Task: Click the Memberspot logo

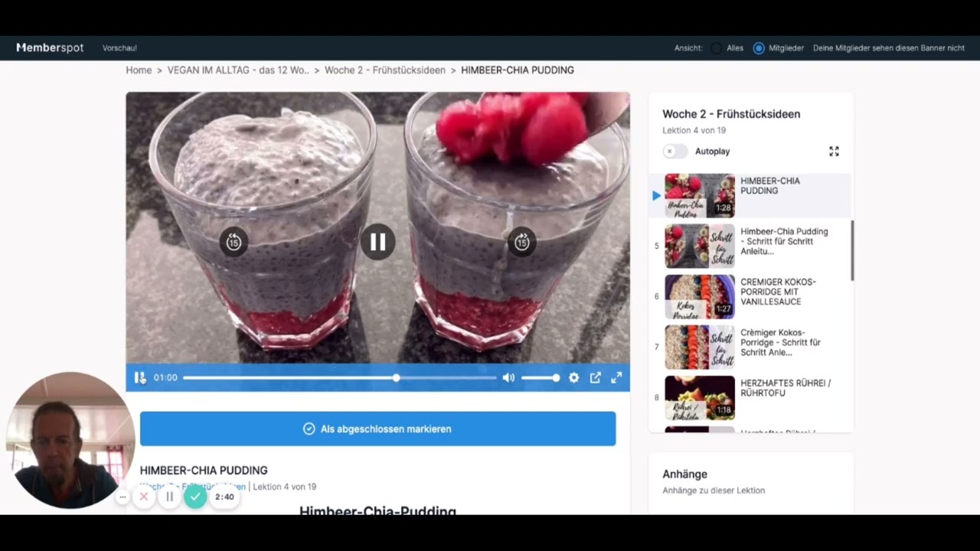Action: point(50,47)
